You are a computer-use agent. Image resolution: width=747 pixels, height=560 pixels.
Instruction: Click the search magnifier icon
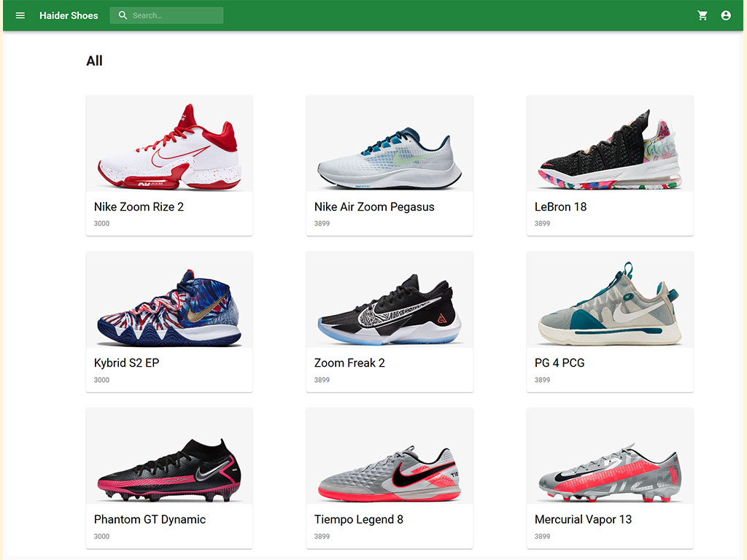coord(123,15)
